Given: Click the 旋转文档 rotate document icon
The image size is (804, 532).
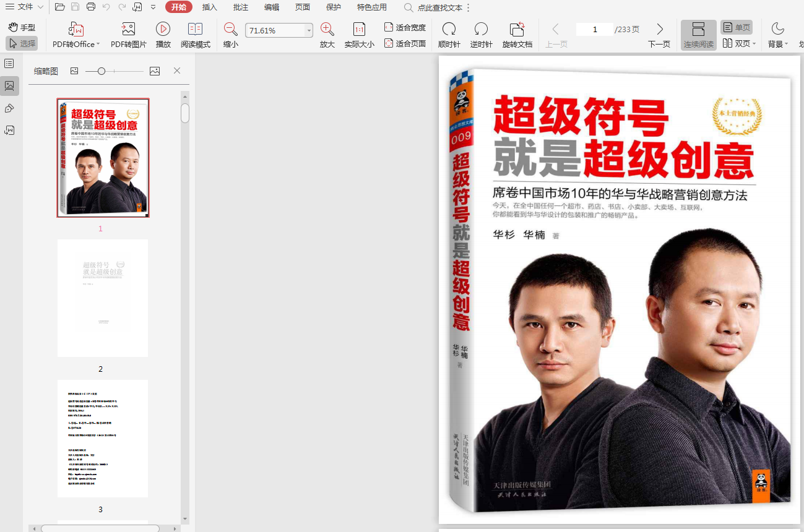Looking at the screenshot, I should coord(517,30).
